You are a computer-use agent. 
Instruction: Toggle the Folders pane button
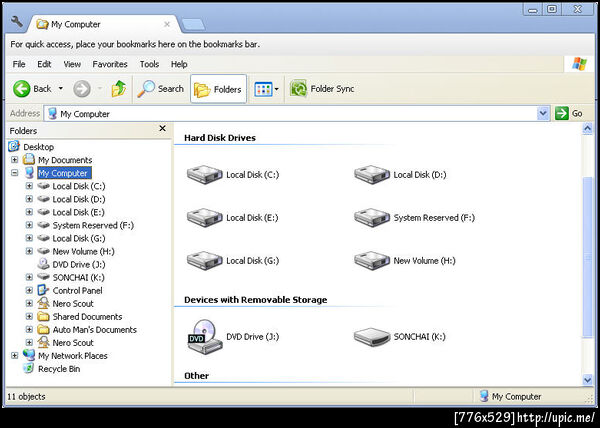coord(218,89)
